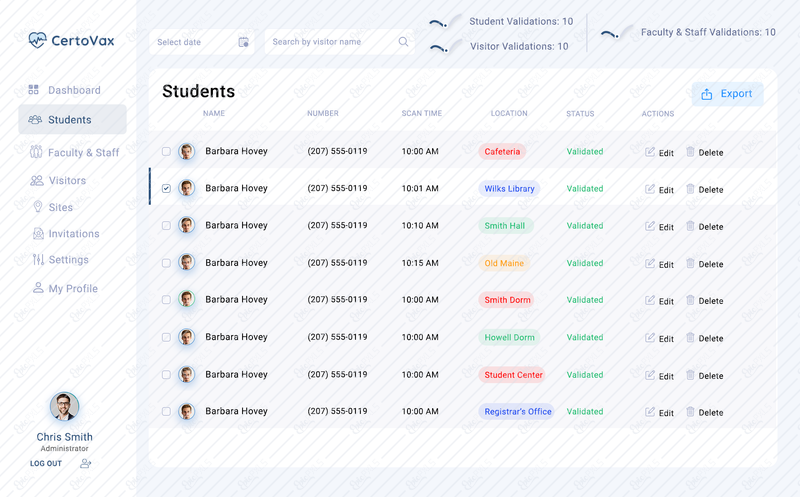Open the Select date picker field

[202, 42]
